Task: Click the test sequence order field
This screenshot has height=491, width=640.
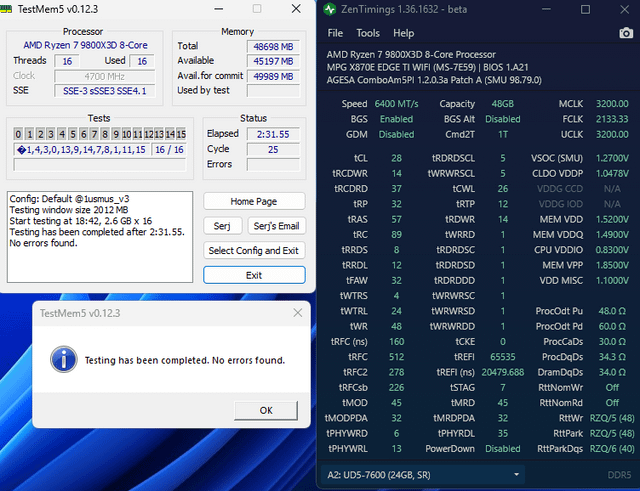Action: click(81, 149)
